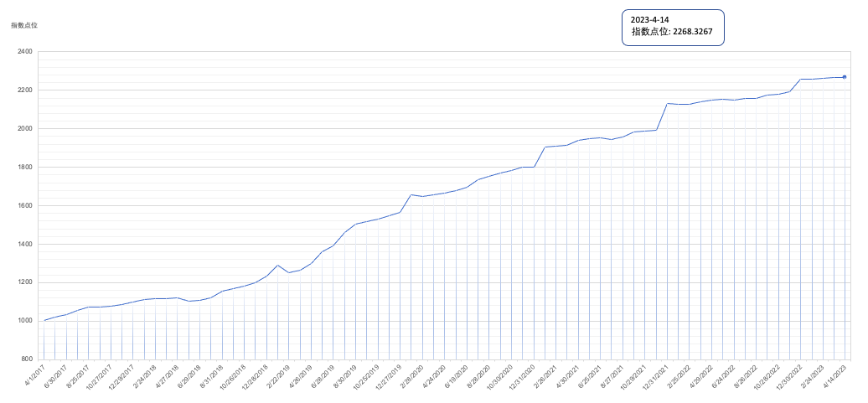
Task: Click the 2/24/2023 x-axis date label
Action: pyautogui.click(x=812, y=375)
